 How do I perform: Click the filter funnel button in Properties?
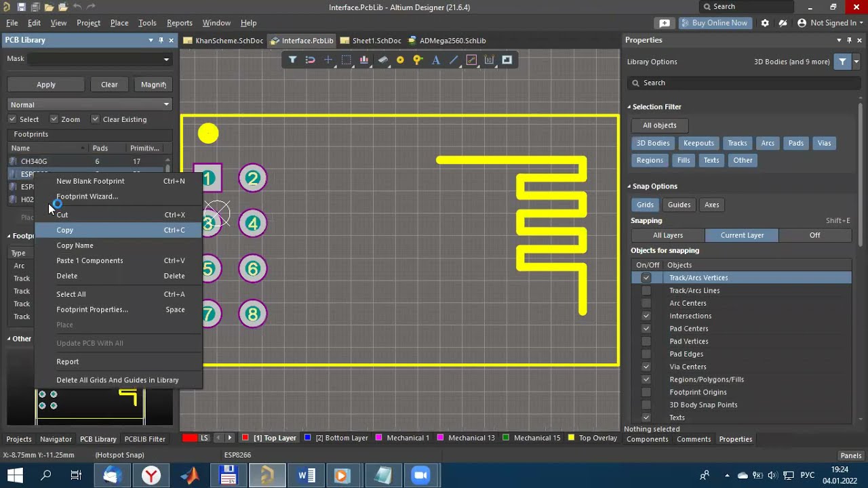coord(842,62)
